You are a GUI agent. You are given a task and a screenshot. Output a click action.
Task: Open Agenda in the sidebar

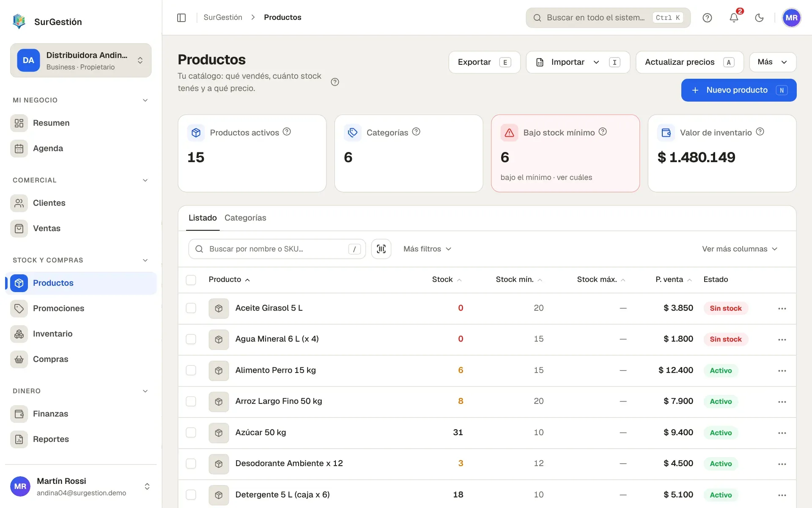pos(80,149)
